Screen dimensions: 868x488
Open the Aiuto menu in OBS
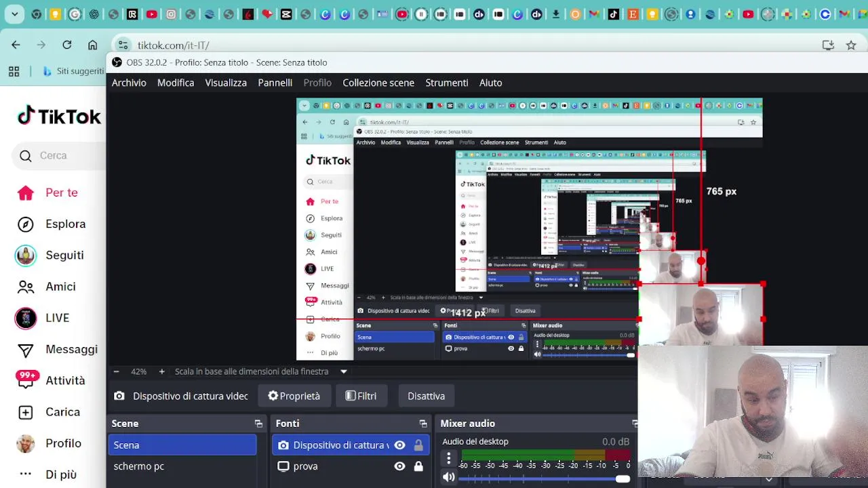(x=491, y=83)
